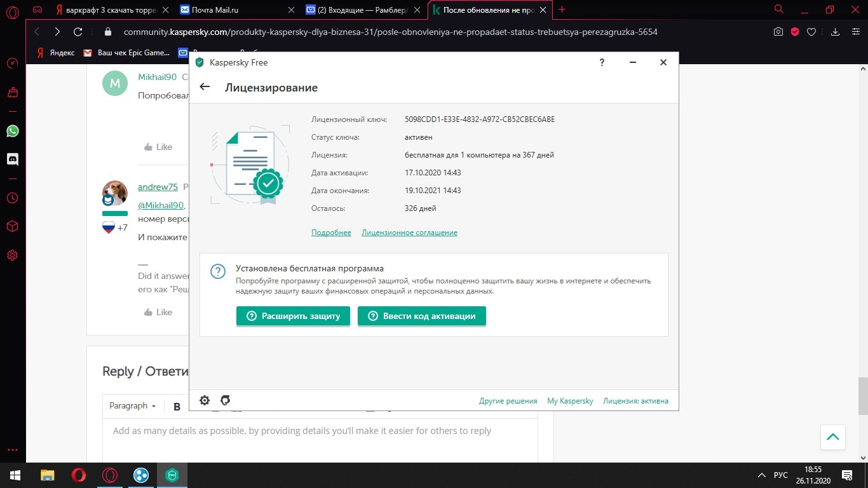Switch input language РУС indicator
Screen dimensions: 868x488
coord(780,475)
